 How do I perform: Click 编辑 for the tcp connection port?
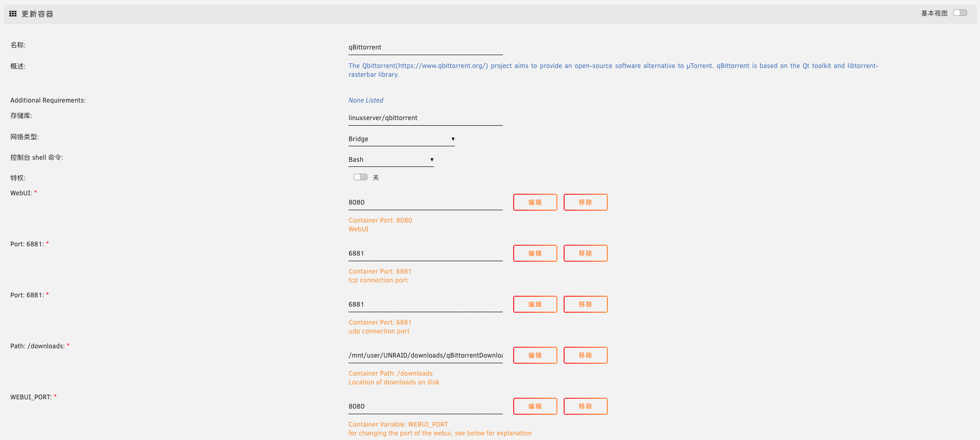point(535,253)
